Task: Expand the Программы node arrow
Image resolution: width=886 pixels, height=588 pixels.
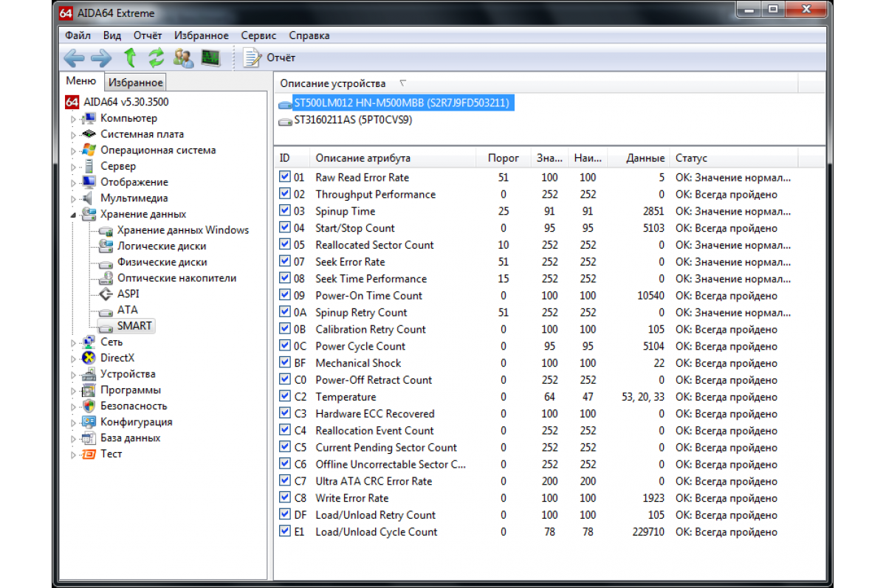Action: (74, 390)
